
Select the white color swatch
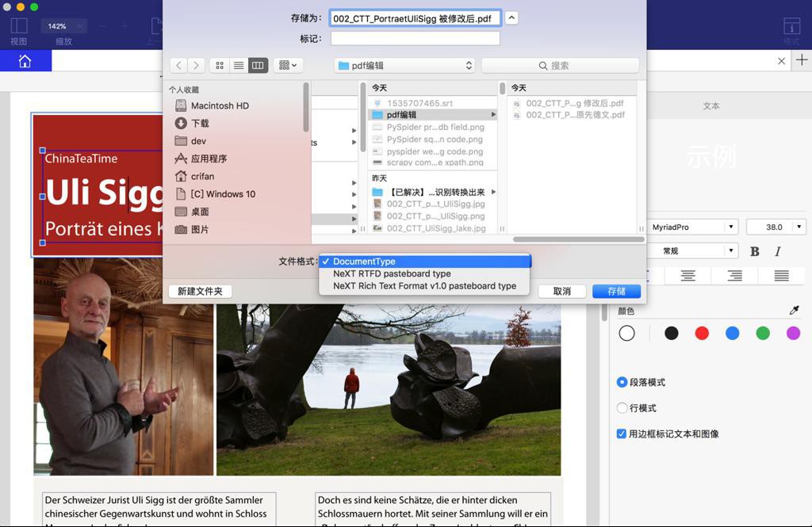tap(626, 334)
